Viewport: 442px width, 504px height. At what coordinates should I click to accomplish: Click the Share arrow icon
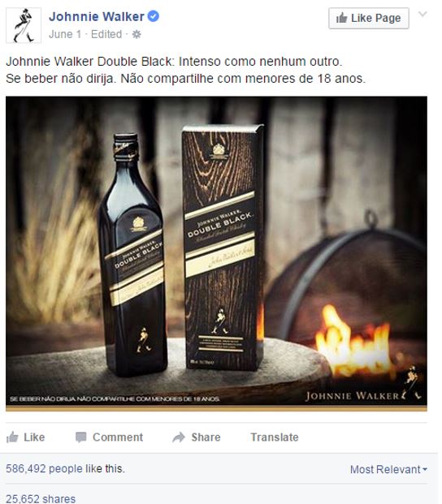[x=179, y=437]
